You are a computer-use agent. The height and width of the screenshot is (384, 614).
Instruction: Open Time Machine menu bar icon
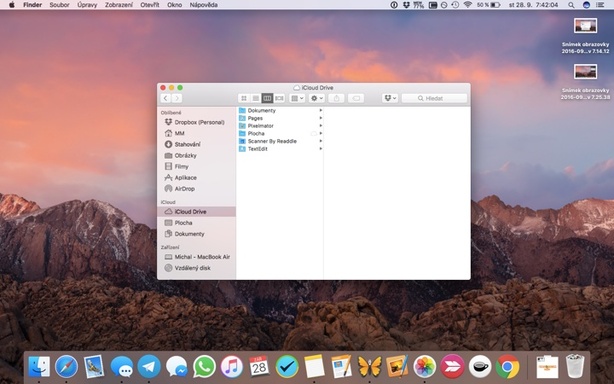pos(455,5)
